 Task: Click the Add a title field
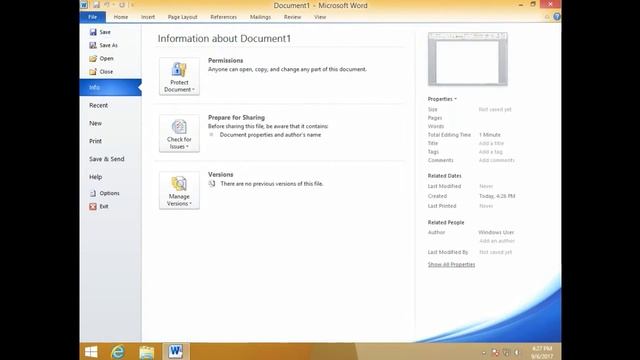click(x=491, y=143)
